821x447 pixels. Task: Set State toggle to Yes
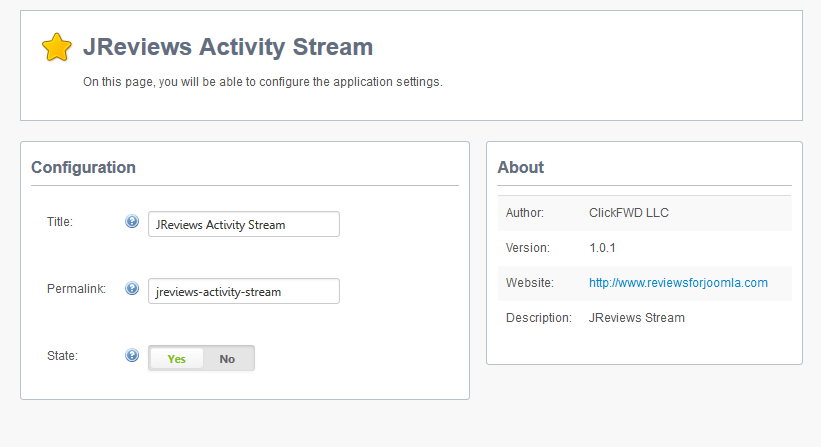(x=176, y=359)
